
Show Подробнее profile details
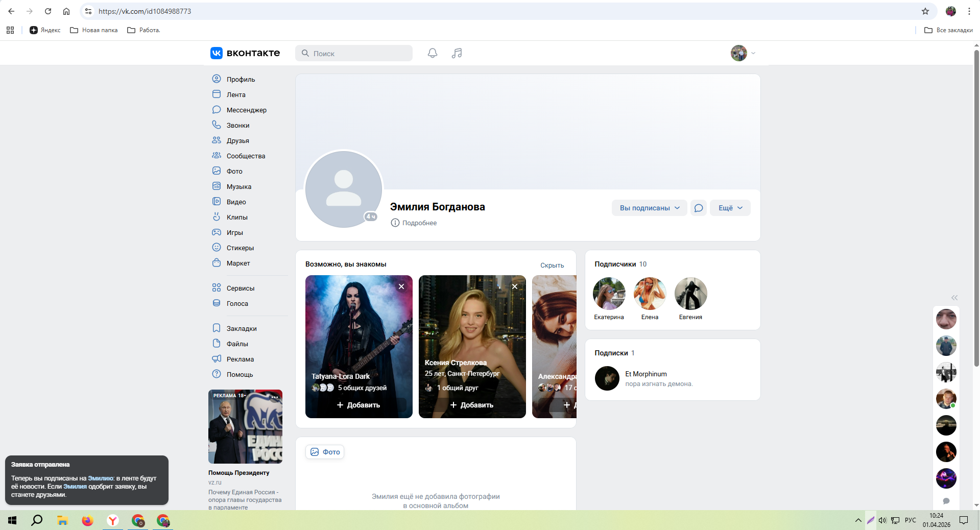(414, 223)
